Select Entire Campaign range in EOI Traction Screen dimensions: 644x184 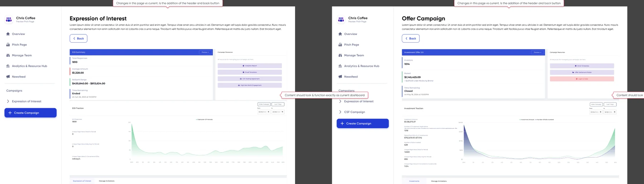point(264,104)
